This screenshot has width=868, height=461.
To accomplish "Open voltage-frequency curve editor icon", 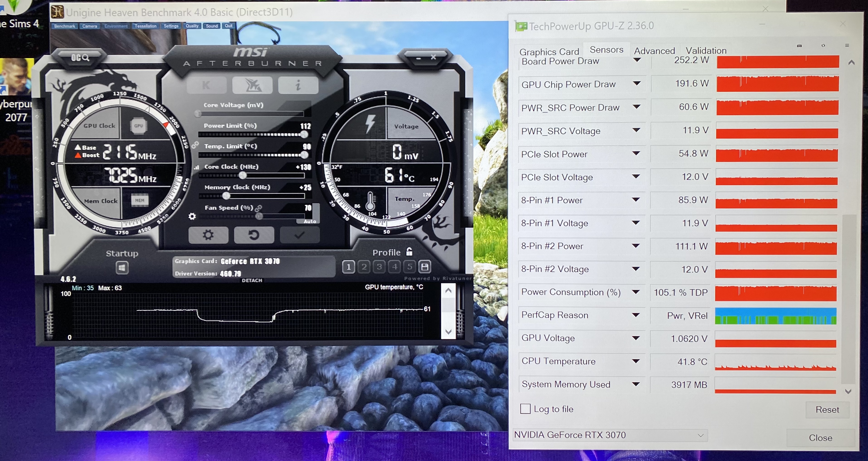I will point(196,167).
